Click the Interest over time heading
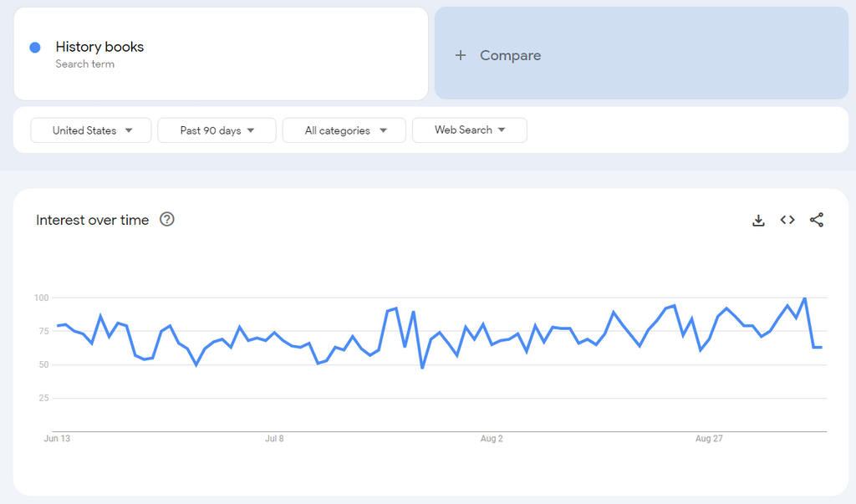The image size is (856, 504). click(x=92, y=220)
